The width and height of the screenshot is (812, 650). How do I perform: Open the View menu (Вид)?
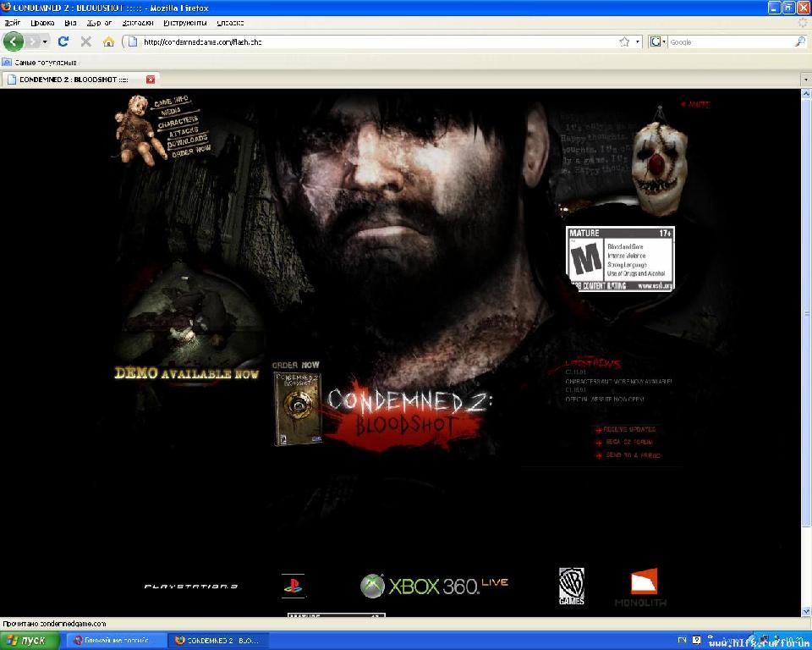pos(70,23)
